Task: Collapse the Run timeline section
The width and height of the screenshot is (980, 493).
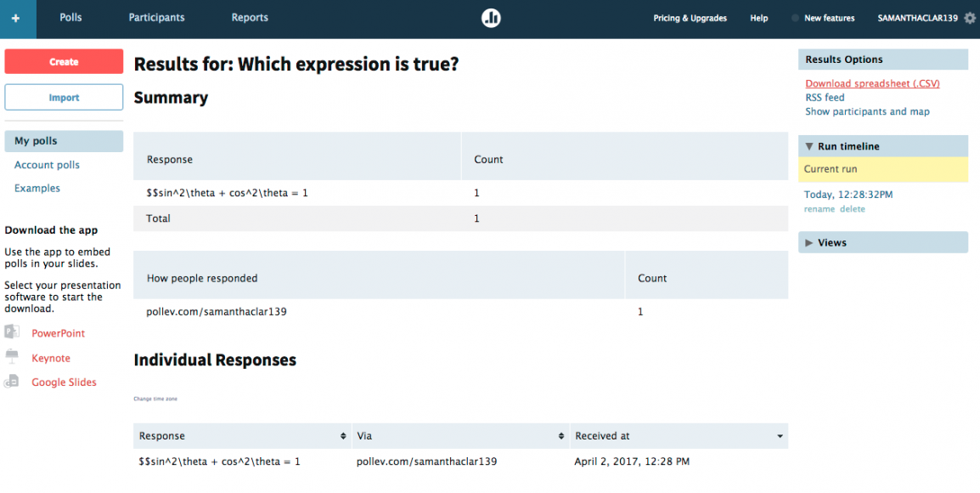Action: pyautogui.click(x=809, y=145)
